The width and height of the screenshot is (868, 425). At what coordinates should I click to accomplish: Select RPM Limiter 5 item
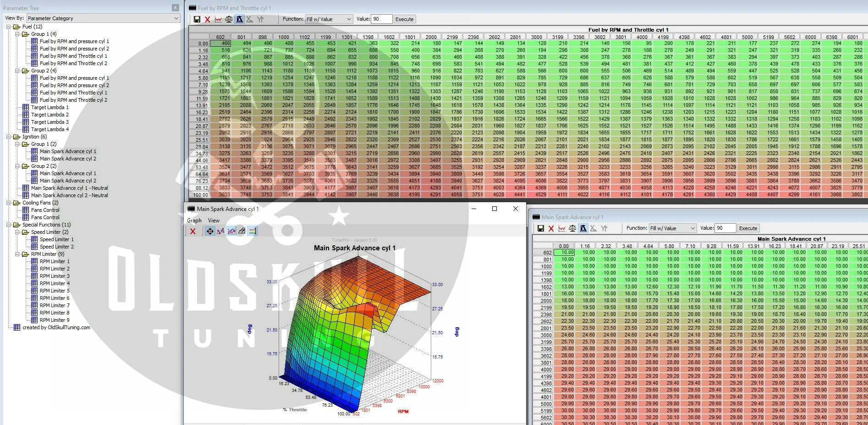(x=55, y=291)
